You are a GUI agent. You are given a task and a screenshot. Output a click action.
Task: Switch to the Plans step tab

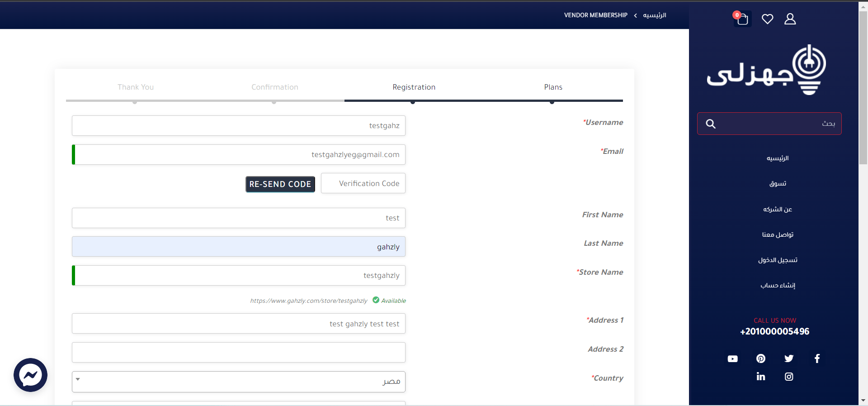(553, 87)
